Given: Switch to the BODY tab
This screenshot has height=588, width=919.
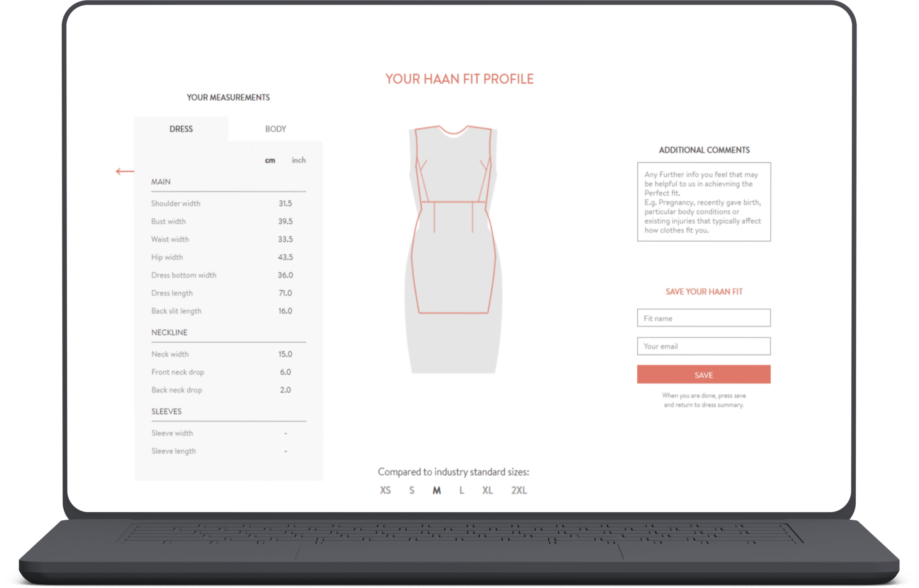Looking at the screenshot, I should (x=276, y=129).
